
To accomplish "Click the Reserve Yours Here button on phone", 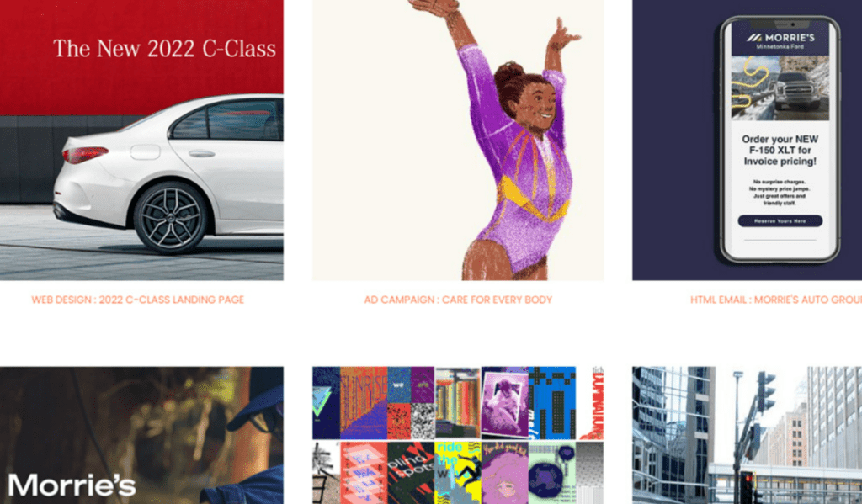I will pyautogui.click(x=780, y=221).
